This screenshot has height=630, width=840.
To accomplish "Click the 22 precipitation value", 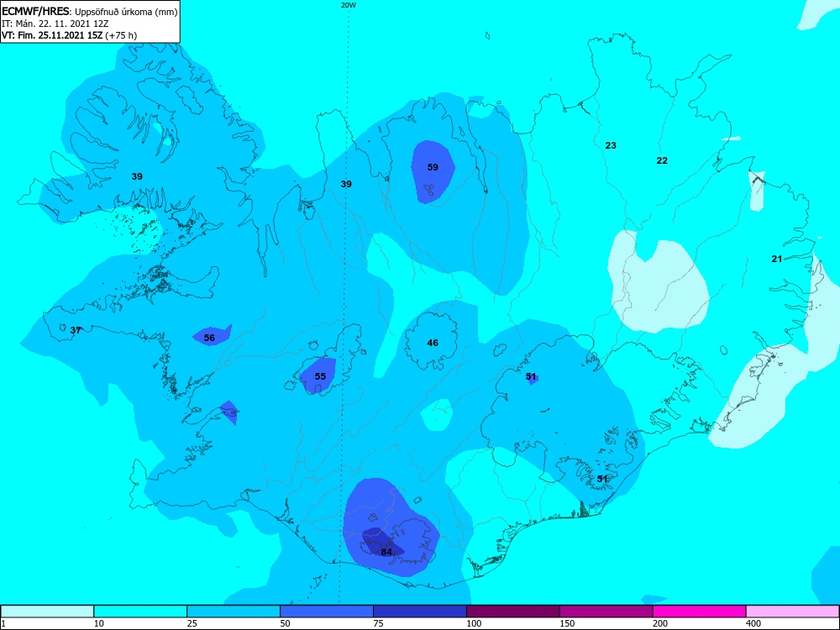I will click(x=662, y=160).
